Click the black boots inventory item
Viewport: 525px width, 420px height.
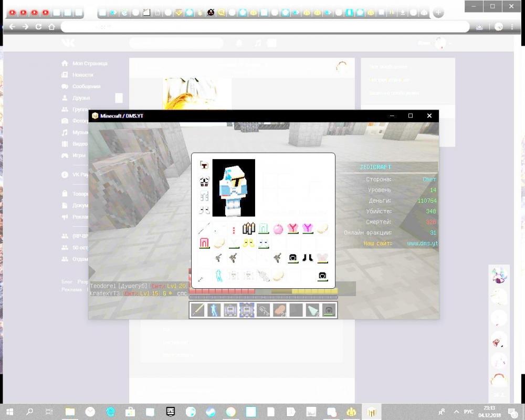(308, 257)
